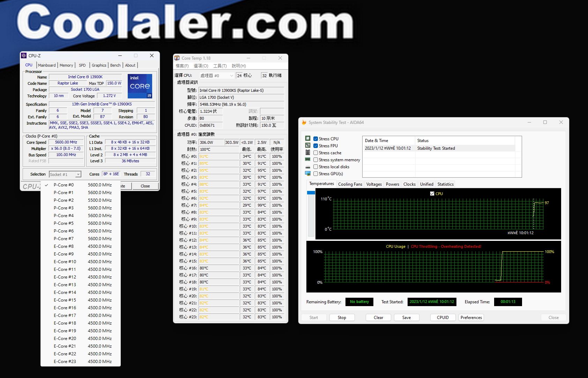Click the blue temperature graph scale indicator
Viewport: 588px width, 378px height.
[x=311, y=193]
